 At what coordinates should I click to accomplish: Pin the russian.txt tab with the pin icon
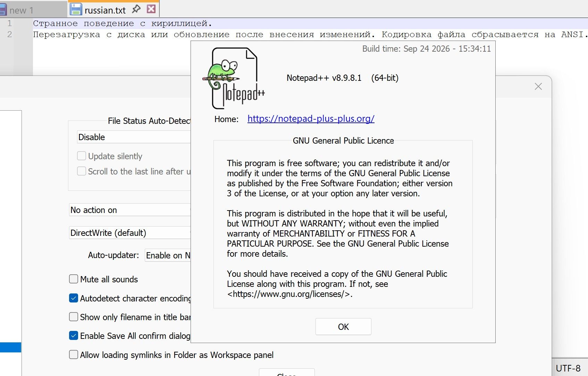136,9
